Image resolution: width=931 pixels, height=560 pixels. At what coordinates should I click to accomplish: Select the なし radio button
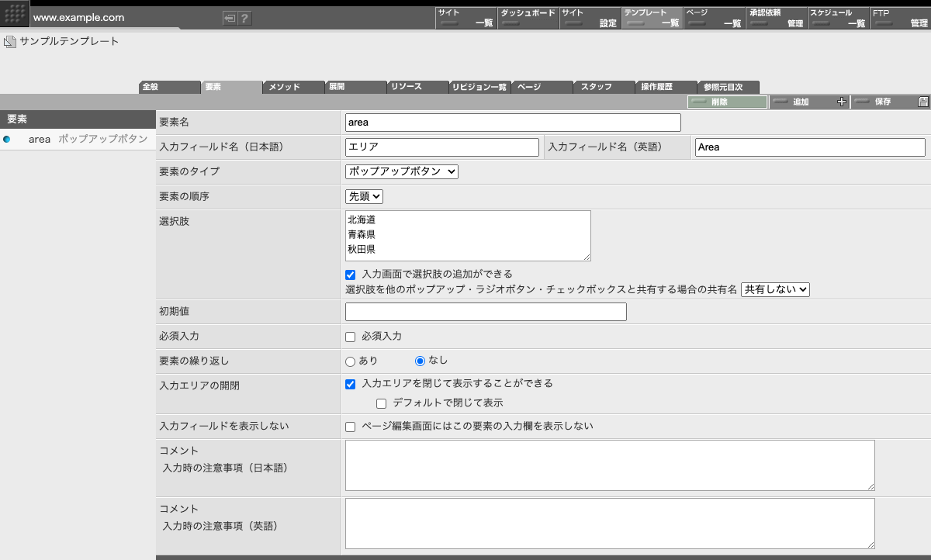click(421, 361)
